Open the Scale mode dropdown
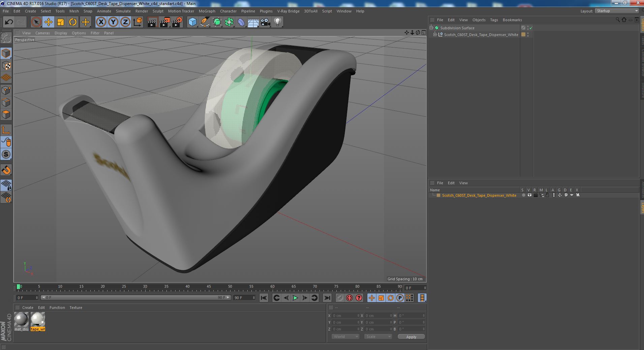 378,337
